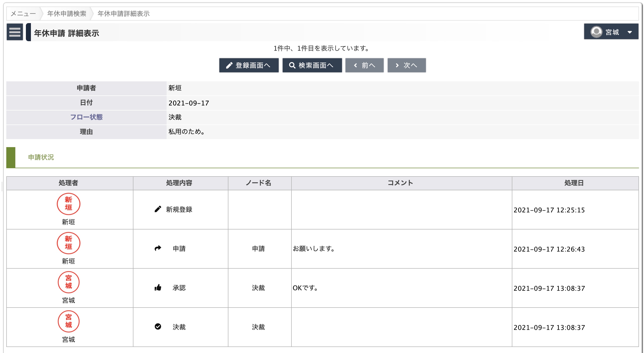The height and width of the screenshot is (353, 644).
Task: Go to メニュー breadcrumb
Action: [23, 14]
